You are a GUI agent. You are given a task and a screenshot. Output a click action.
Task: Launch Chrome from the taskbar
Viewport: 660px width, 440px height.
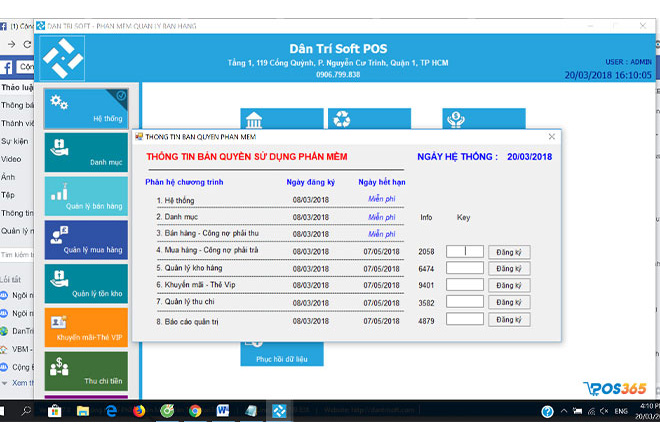195,411
